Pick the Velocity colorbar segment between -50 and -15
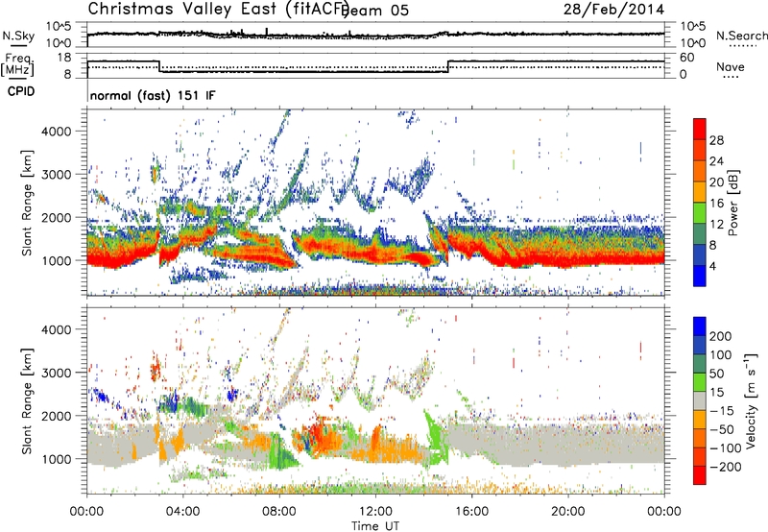Screen dimensions: 768x532 click(700, 420)
